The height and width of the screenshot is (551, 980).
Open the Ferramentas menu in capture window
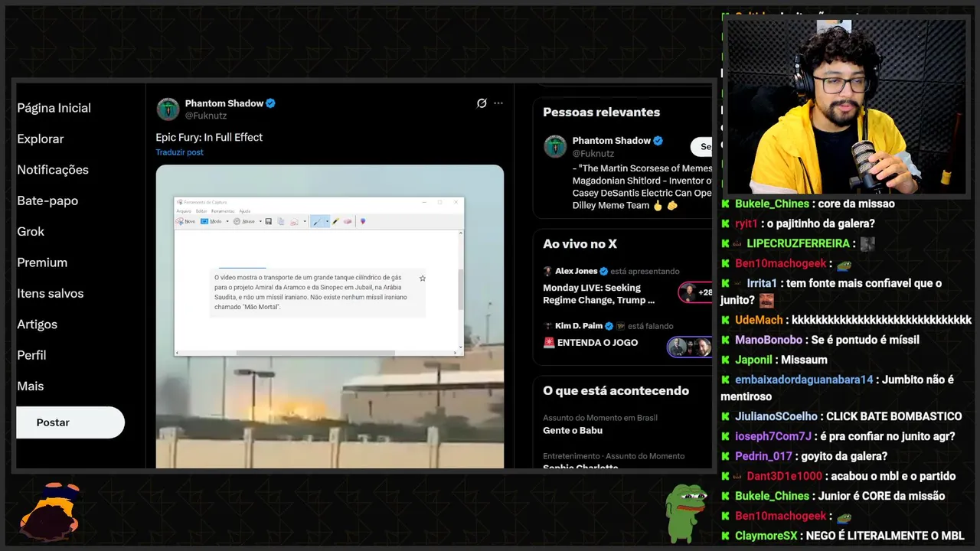(x=223, y=211)
